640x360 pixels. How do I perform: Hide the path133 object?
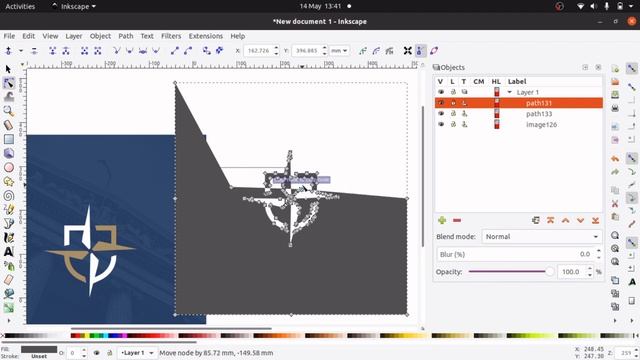pyautogui.click(x=441, y=113)
